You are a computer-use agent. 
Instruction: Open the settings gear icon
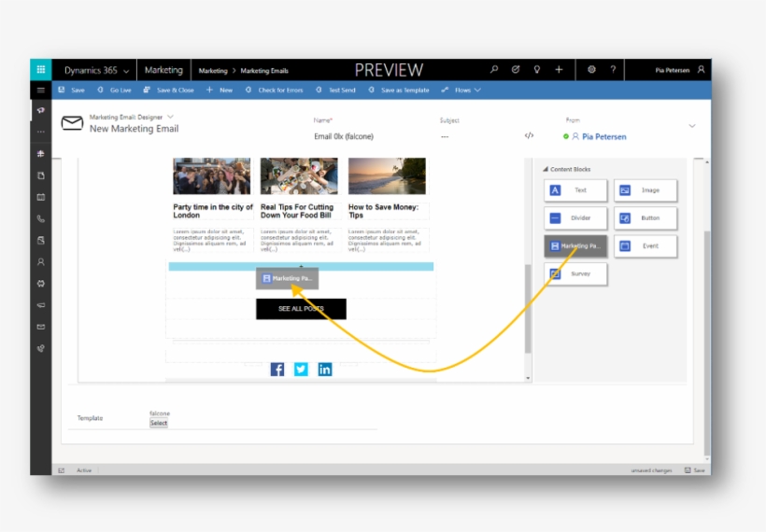pos(591,70)
